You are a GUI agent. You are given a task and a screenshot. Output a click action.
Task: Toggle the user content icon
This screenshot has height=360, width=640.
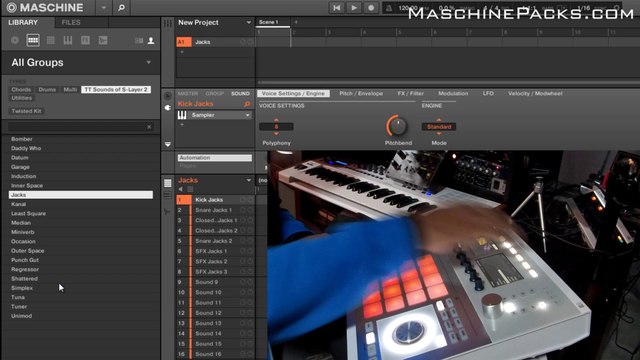pos(151,40)
